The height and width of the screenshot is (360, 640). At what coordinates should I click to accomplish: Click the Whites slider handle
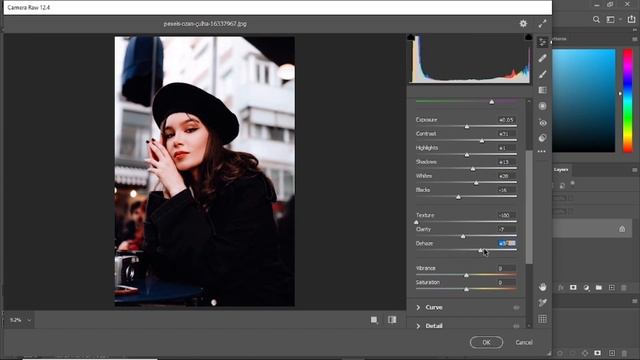click(476, 183)
